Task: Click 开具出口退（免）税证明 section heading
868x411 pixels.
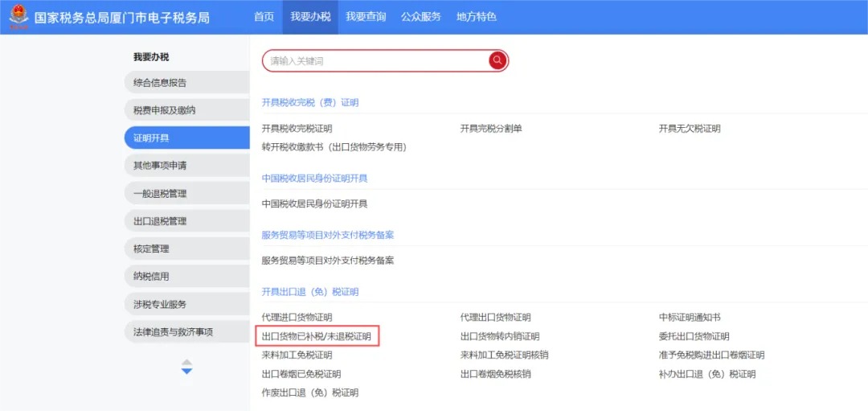Action: pos(310,292)
